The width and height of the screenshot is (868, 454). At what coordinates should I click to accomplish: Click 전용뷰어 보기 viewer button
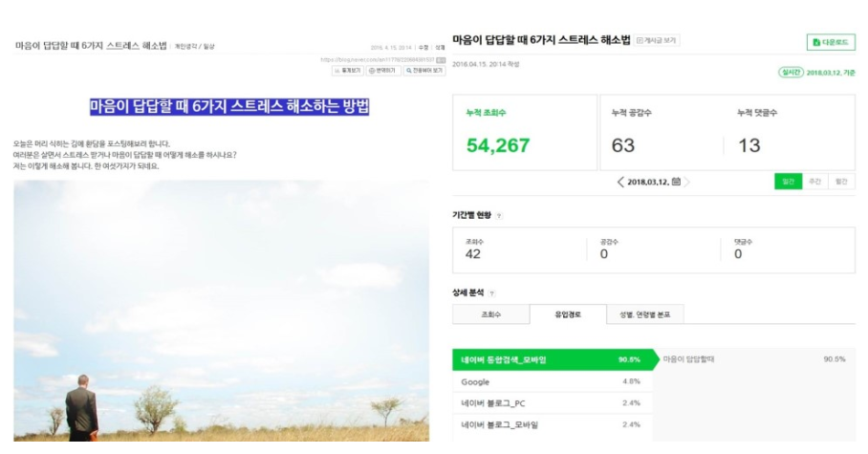(424, 71)
